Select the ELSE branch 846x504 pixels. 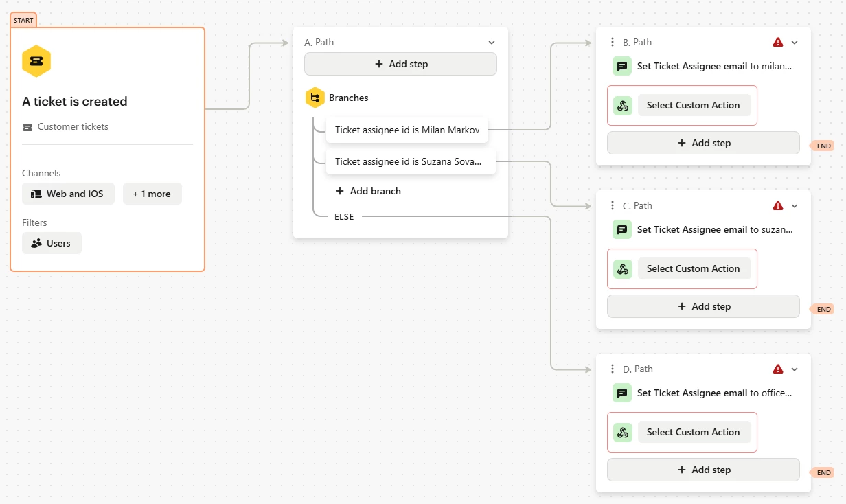click(344, 216)
